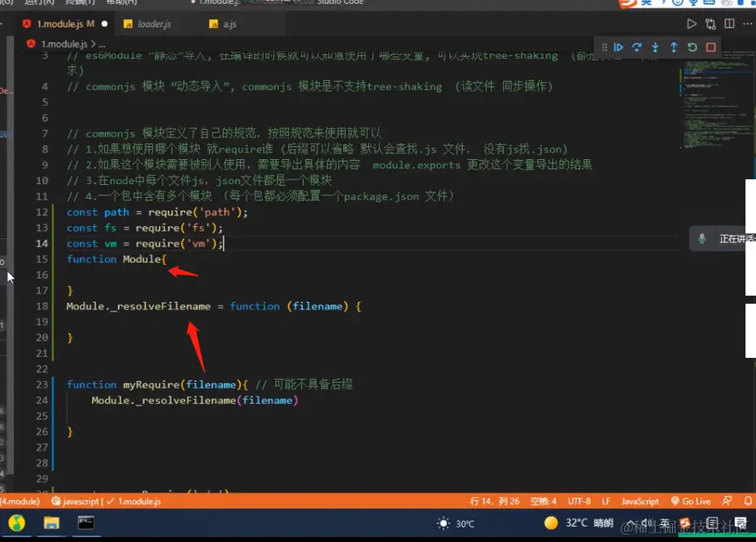Continue debugging with the debug toolbar Continue icon

click(x=618, y=48)
